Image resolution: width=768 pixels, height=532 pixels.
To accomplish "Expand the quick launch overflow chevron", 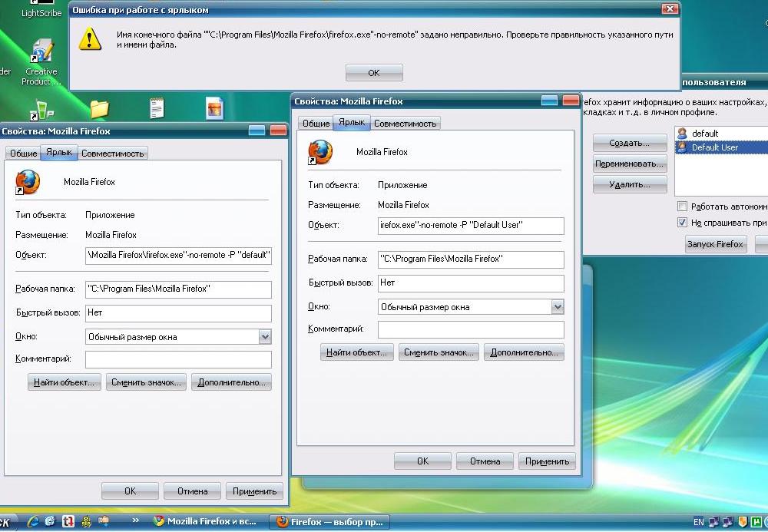I will click(x=136, y=520).
